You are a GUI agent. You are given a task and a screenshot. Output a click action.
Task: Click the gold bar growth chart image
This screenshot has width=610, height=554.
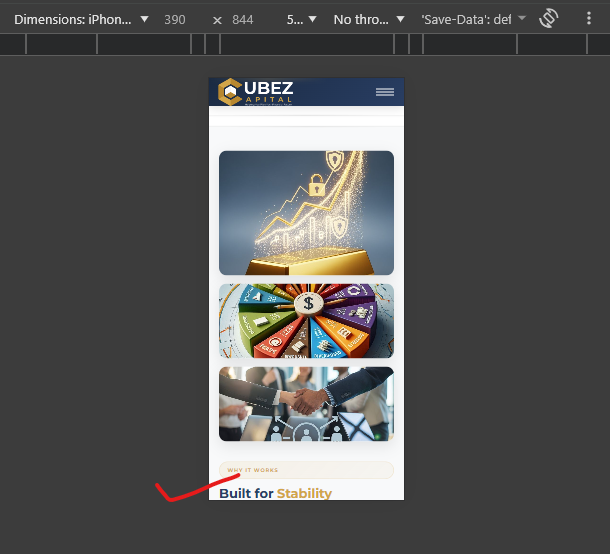point(306,213)
